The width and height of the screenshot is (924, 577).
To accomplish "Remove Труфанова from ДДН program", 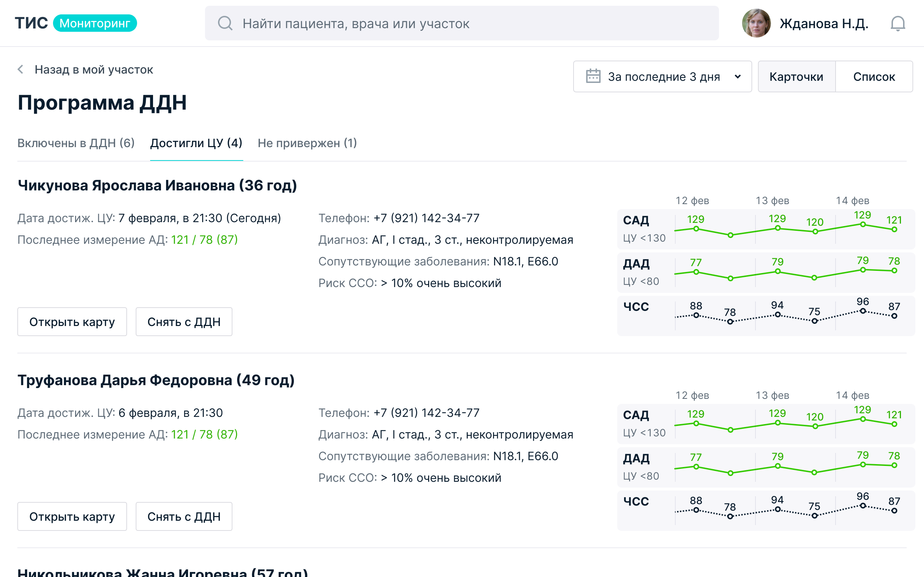I will (184, 516).
